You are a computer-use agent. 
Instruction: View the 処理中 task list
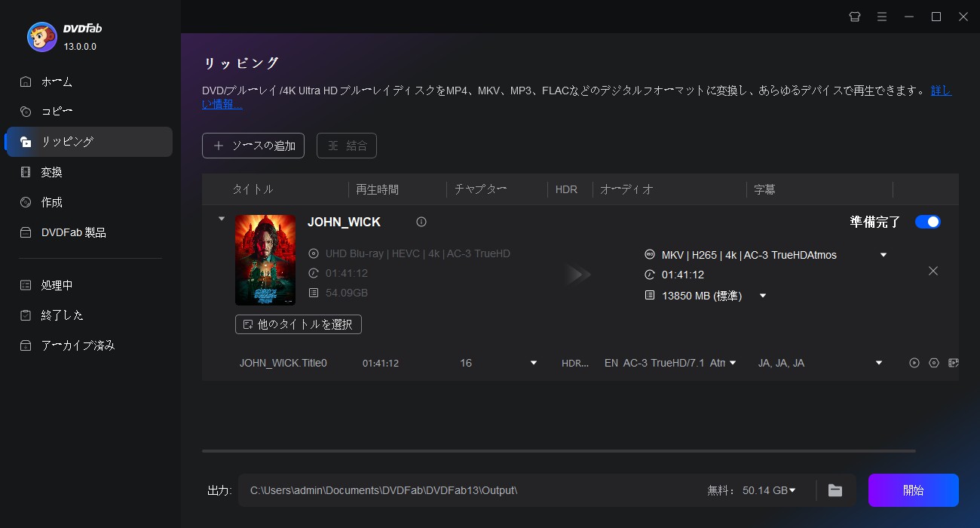coord(90,285)
